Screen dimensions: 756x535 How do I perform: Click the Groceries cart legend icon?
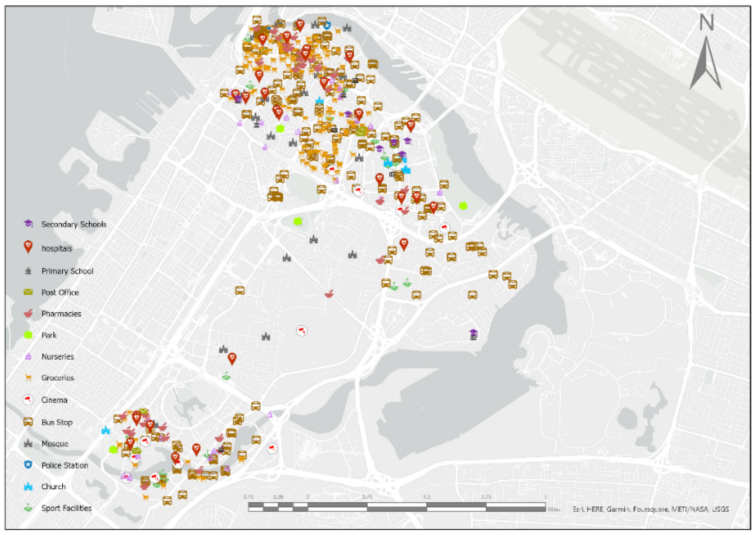29,378
